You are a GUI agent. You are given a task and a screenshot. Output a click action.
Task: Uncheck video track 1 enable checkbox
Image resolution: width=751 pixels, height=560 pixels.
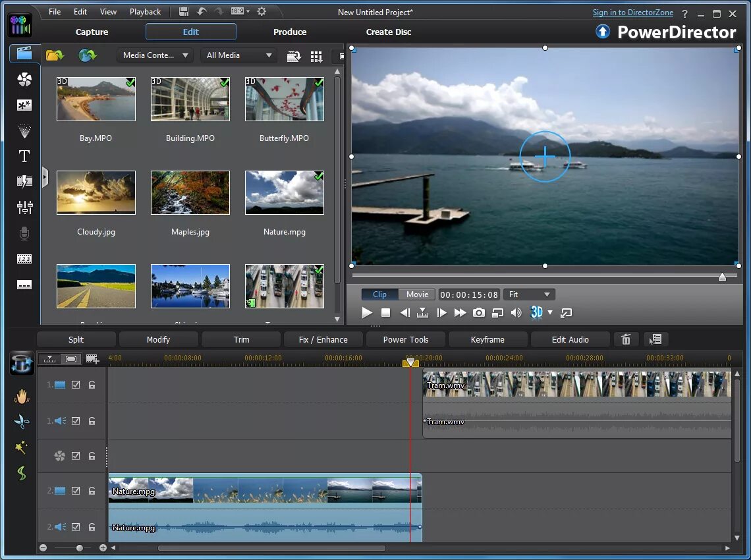pos(76,385)
